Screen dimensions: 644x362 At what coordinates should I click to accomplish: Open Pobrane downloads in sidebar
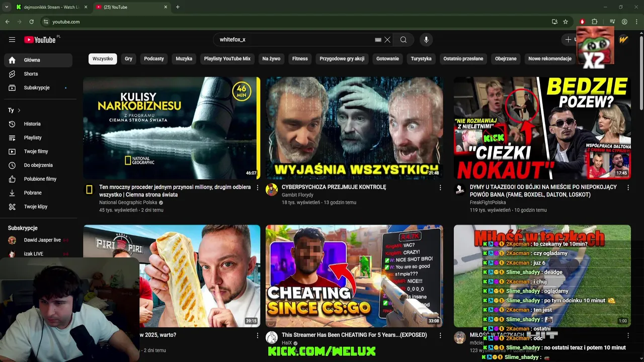(38, 193)
